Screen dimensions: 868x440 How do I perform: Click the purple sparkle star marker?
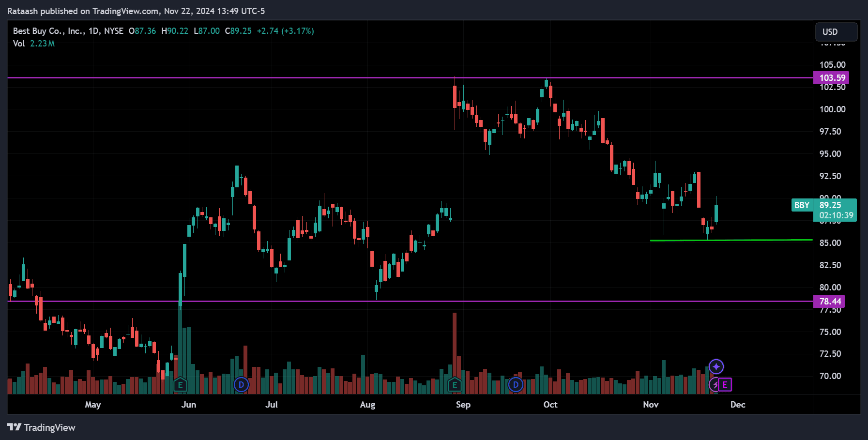pyautogui.click(x=716, y=366)
